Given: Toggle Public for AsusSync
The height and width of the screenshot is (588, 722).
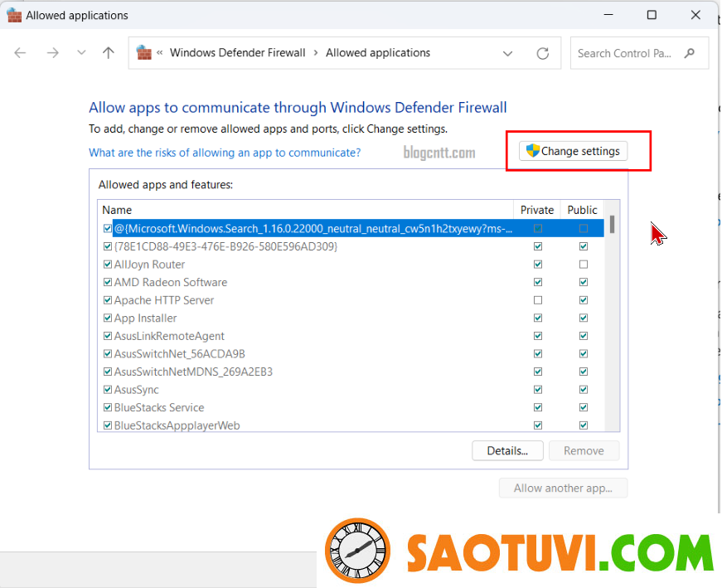Looking at the screenshot, I should [x=584, y=390].
